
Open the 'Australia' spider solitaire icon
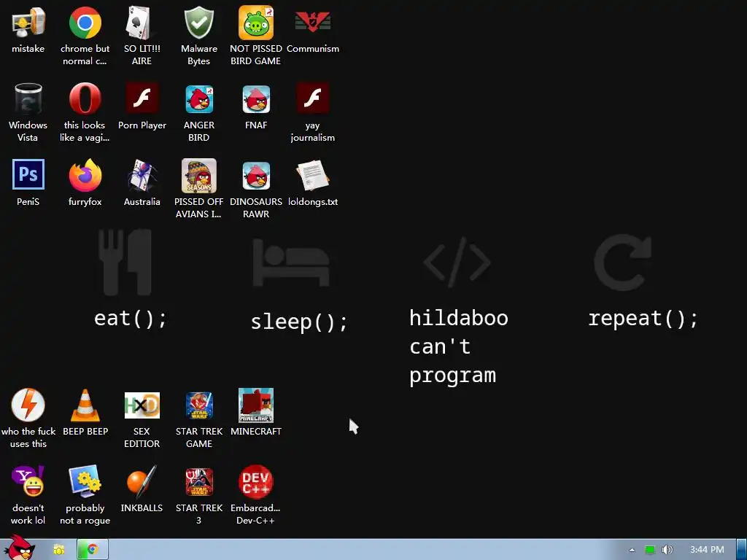click(x=142, y=175)
